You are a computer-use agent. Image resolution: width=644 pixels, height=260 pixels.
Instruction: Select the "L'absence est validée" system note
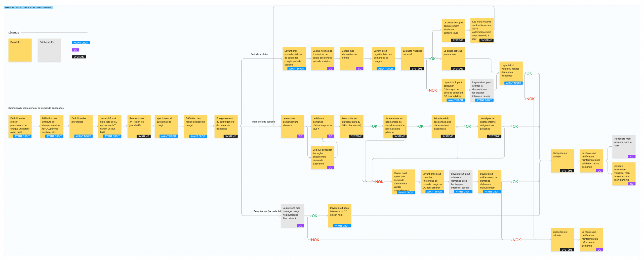(x=562, y=161)
